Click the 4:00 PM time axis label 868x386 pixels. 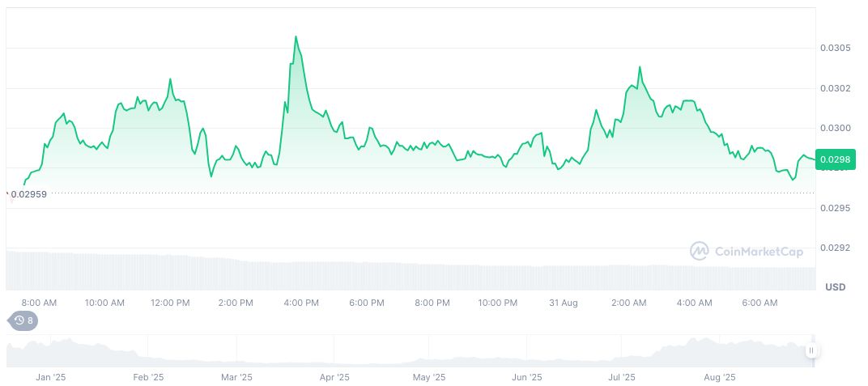click(x=301, y=303)
